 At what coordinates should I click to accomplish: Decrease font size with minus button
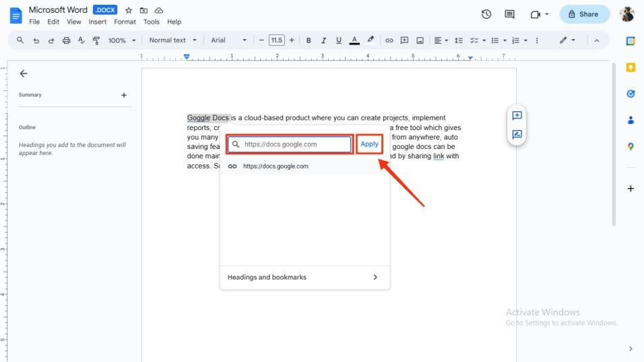point(261,40)
